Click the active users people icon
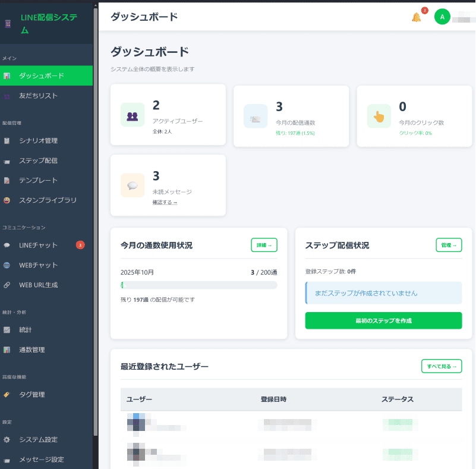The image size is (476, 469). click(x=133, y=115)
